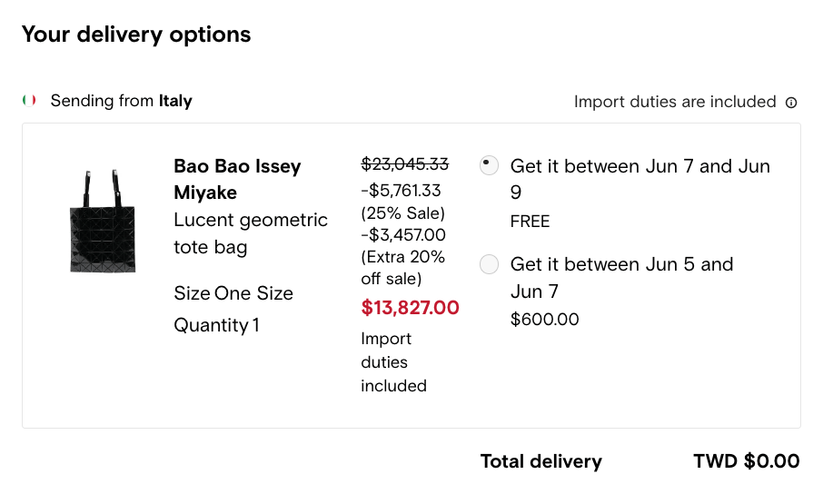Click the 25% Sale discount line

coord(402,202)
